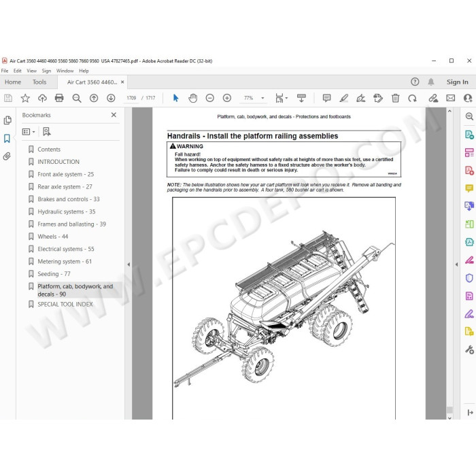This screenshot has height=476, width=476.
Task: Click the air cart illustration
Action: pos(284,308)
